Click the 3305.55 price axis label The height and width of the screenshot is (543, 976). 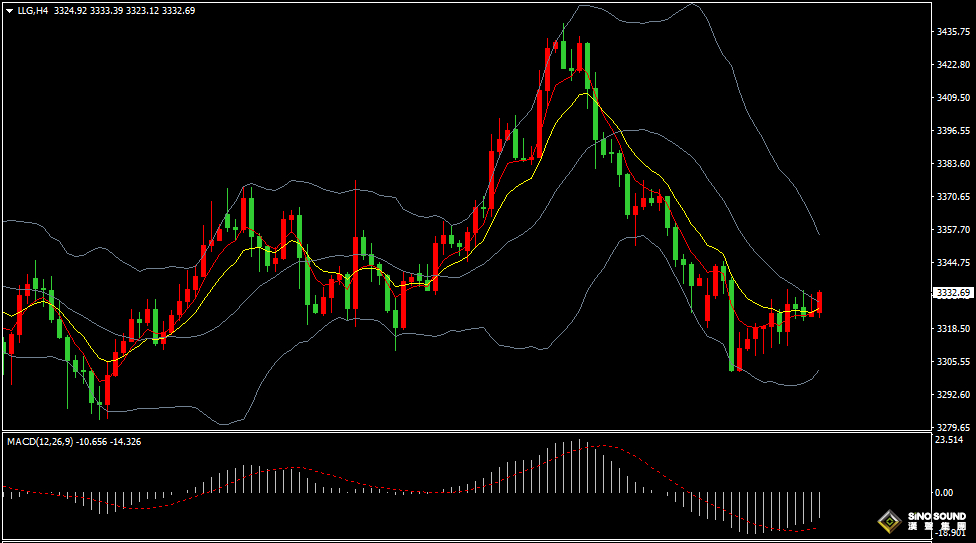point(953,362)
